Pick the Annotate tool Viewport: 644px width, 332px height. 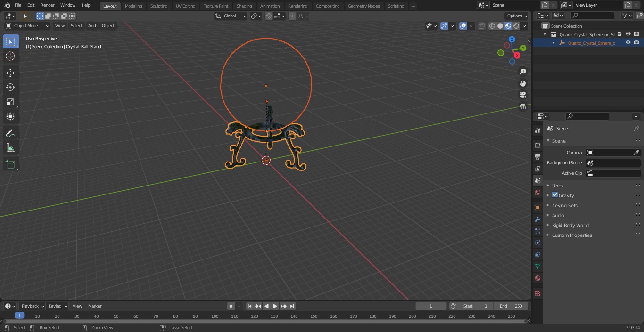click(10, 134)
